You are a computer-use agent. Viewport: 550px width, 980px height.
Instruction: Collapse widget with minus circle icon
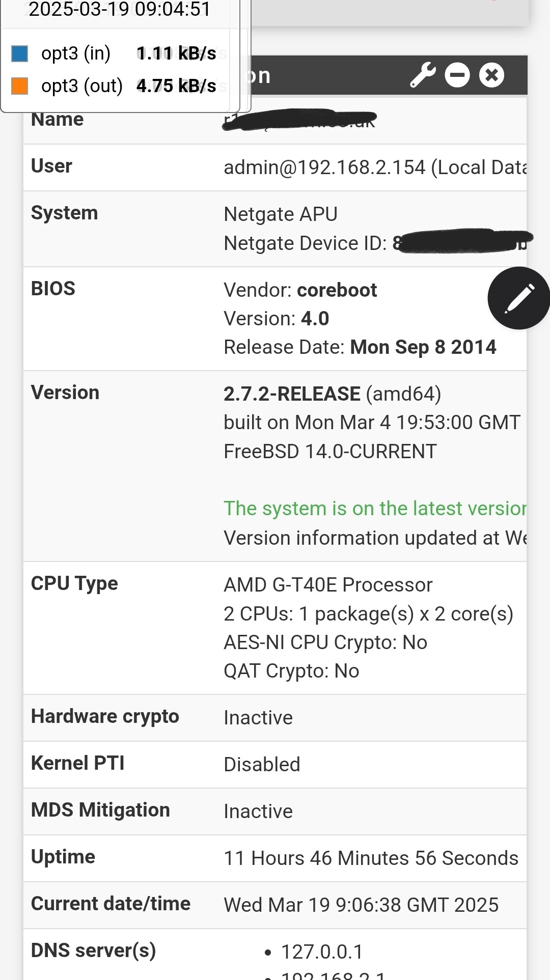tap(457, 75)
